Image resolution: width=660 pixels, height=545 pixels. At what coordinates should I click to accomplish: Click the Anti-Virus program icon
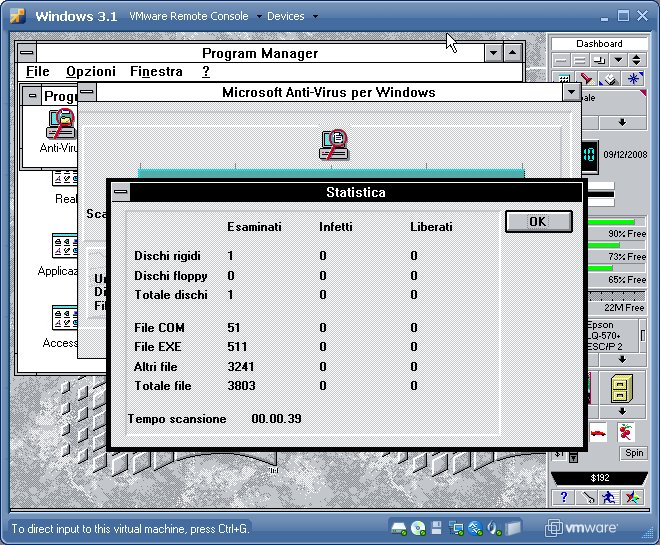click(59, 125)
